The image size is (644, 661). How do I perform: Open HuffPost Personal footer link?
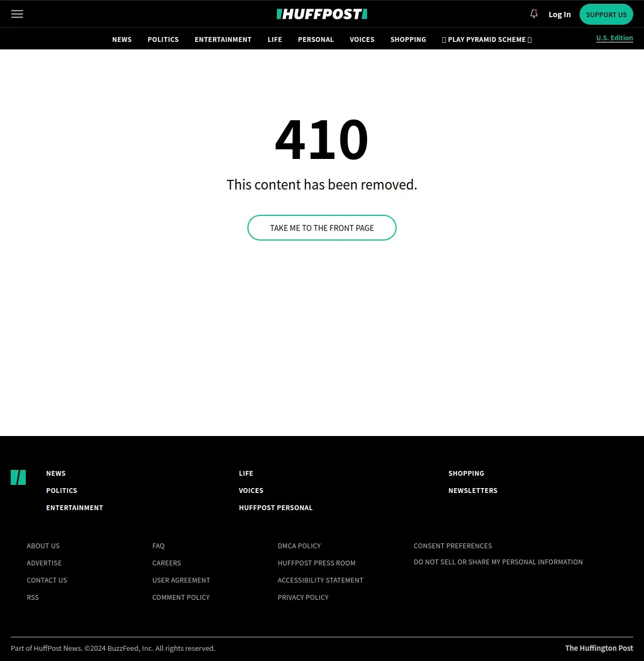point(276,507)
